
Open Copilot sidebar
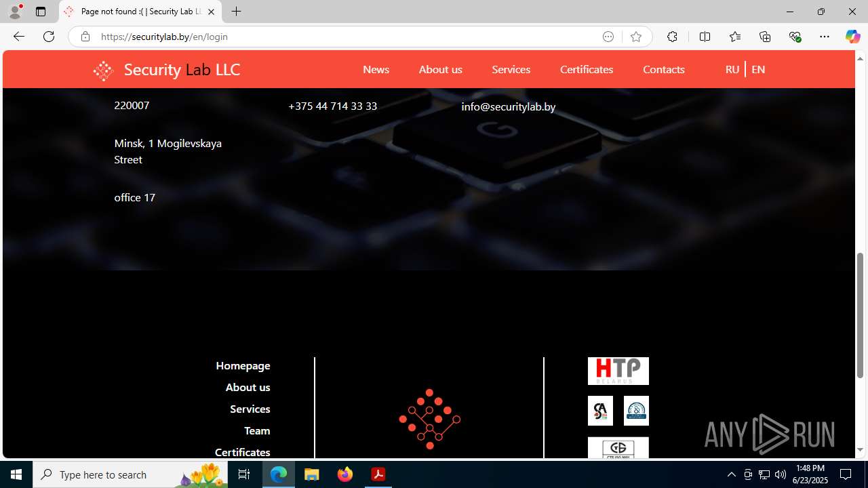(852, 37)
